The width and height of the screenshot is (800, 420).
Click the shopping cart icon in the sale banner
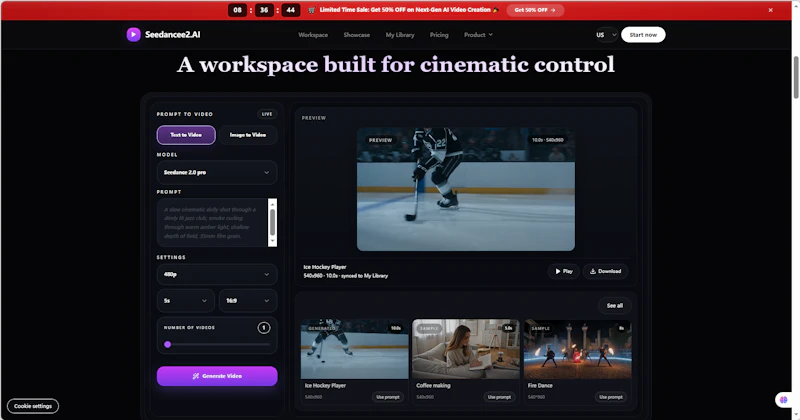point(312,10)
